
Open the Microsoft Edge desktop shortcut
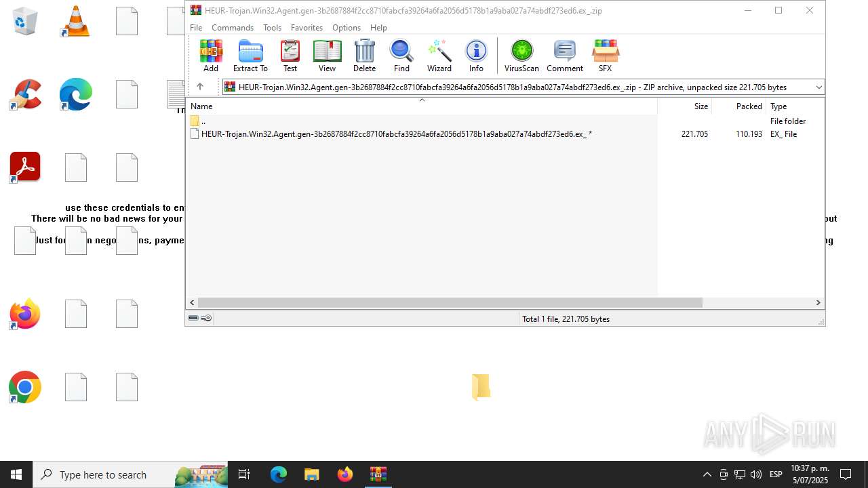click(76, 94)
